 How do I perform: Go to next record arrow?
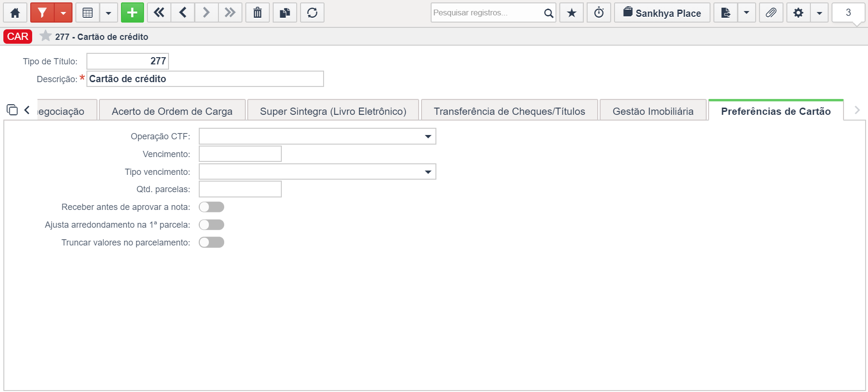click(x=206, y=13)
